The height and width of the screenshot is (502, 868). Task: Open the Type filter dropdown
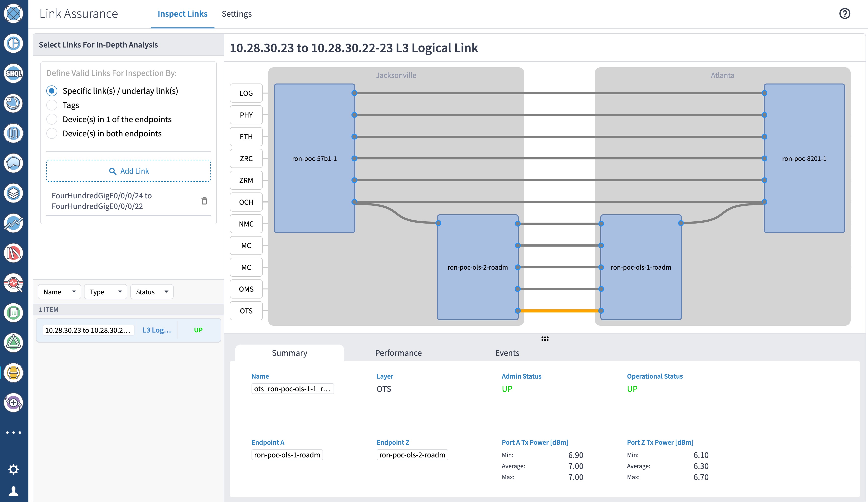pos(105,292)
